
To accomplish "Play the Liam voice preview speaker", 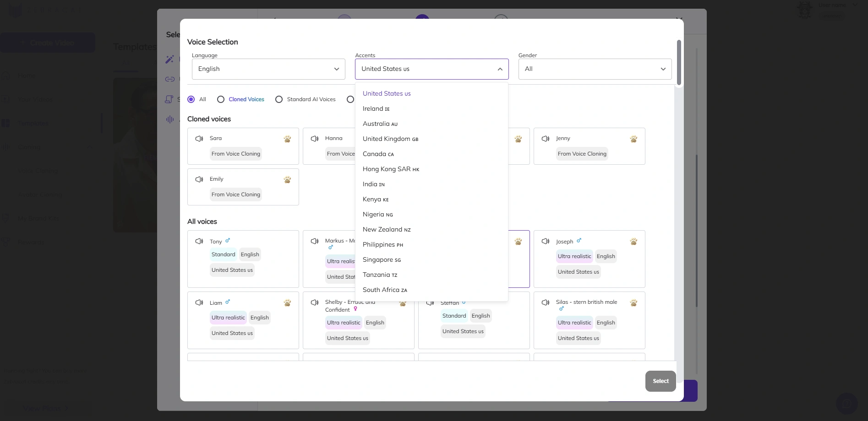I will 199,302.
